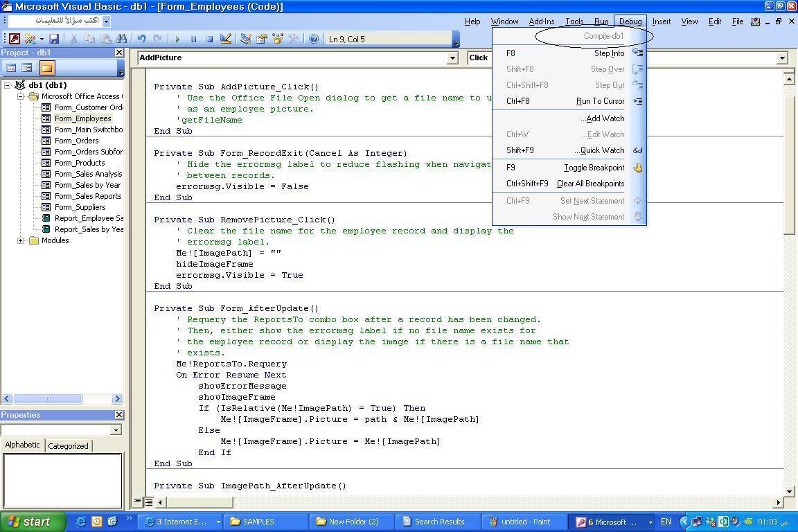798x532 pixels.
Task: Click the View Object icon in Project panel
Action: point(27,68)
